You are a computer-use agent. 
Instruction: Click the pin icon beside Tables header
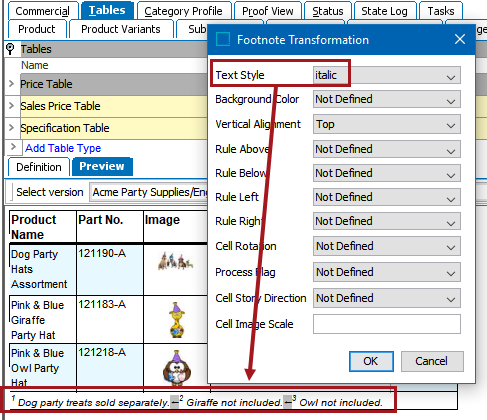pos(10,49)
